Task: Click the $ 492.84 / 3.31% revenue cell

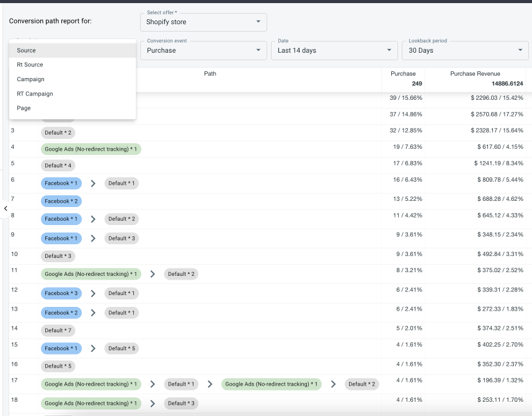Action: (x=500, y=254)
